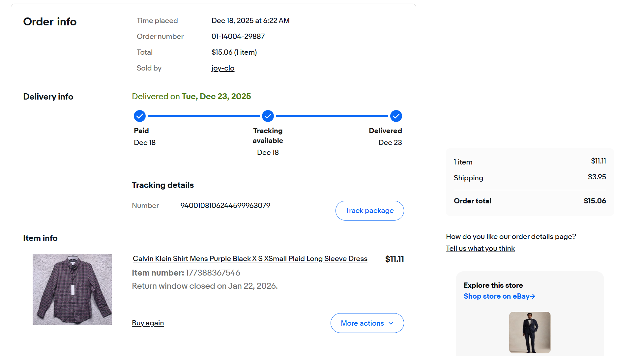The height and width of the screenshot is (356, 644).
Task: Click the Delivered checkmark step icon
Action: pos(396,116)
